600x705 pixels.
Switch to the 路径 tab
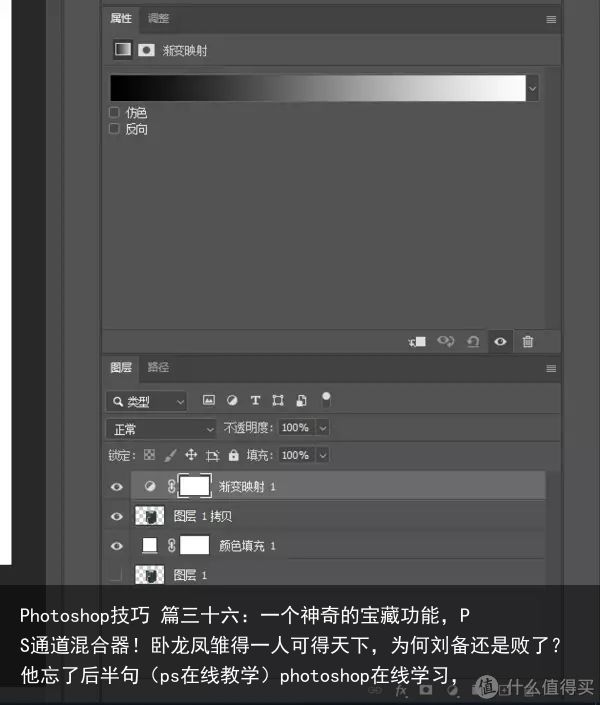[158, 367]
